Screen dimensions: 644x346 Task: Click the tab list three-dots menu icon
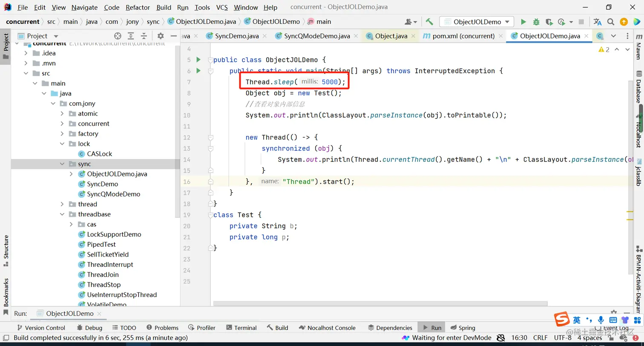pos(627,36)
